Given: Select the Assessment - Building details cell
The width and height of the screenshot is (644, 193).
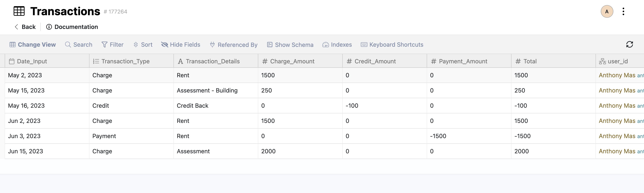Looking at the screenshot, I should [x=207, y=91].
